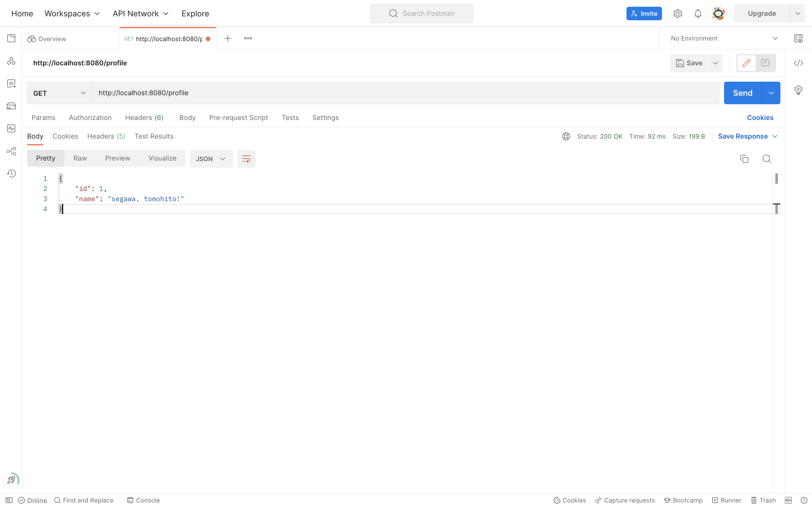
Task: Click the code snippet icon
Action: point(798,63)
